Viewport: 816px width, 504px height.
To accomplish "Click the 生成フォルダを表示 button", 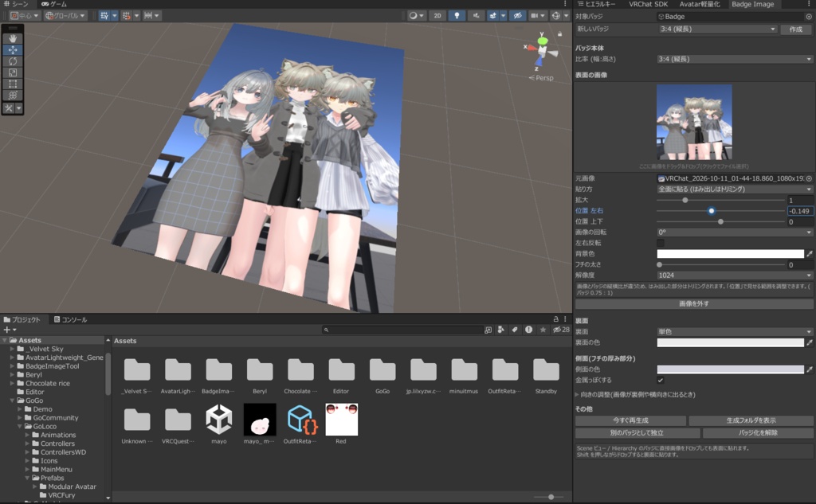I will [751, 420].
